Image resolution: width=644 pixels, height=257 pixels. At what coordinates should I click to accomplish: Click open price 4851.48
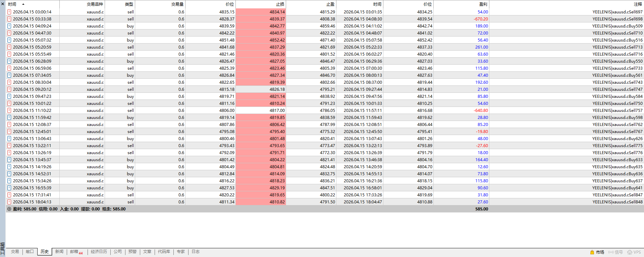(x=227, y=40)
